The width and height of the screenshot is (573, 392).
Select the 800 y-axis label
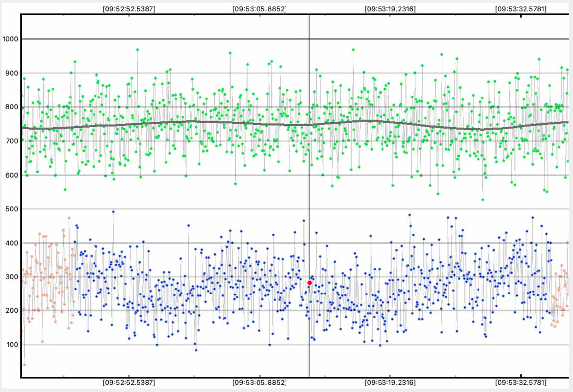10,107
